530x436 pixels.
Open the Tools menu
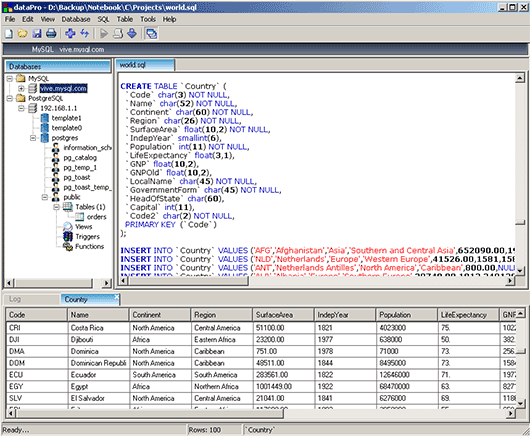148,19
